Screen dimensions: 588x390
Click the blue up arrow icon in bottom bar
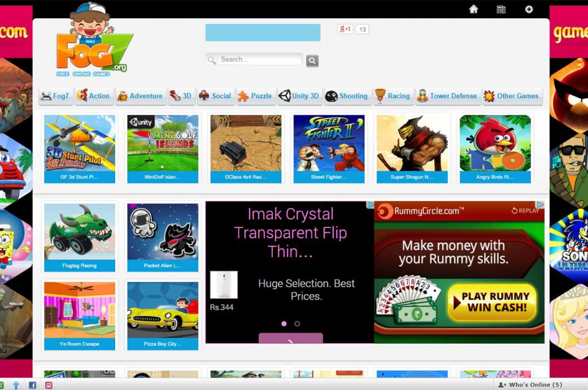coord(16,385)
